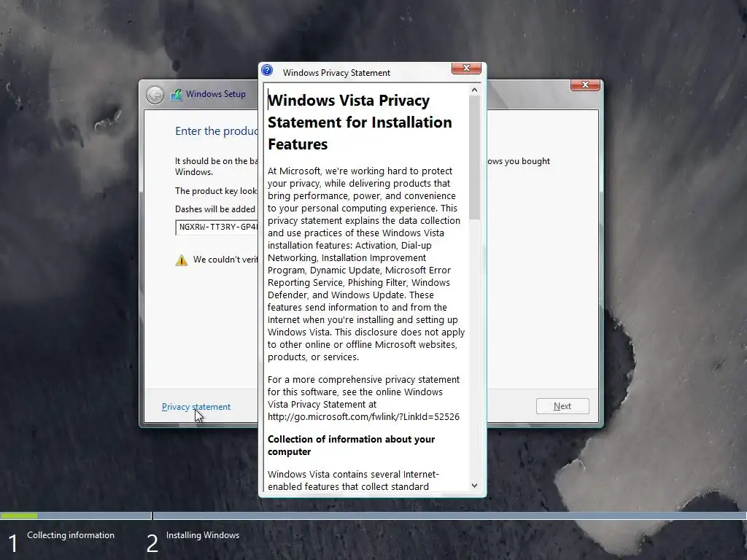Open the Privacy statement link
This screenshot has height=560, width=747.
pyautogui.click(x=196, y=407)
